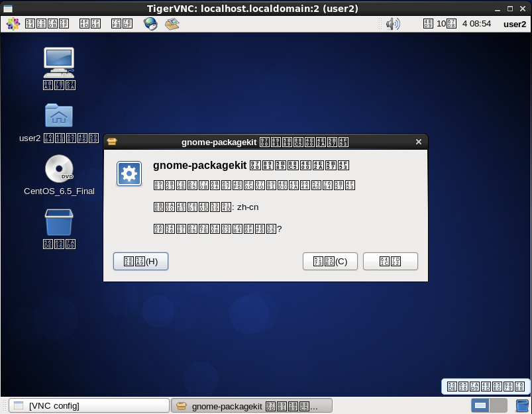532x414 pixels.
Task: Click the rightmost confirm button in dialog
Action: [x=390, y=261]
